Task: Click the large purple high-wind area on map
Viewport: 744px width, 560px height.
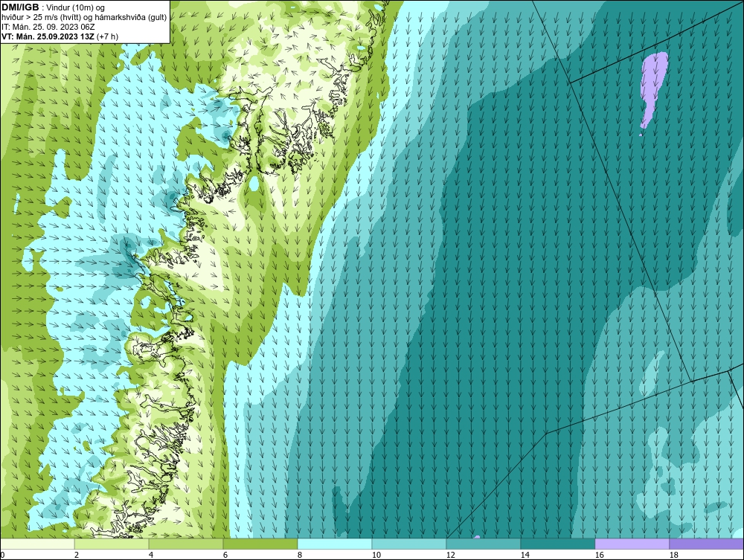Action: pos(654,90)
